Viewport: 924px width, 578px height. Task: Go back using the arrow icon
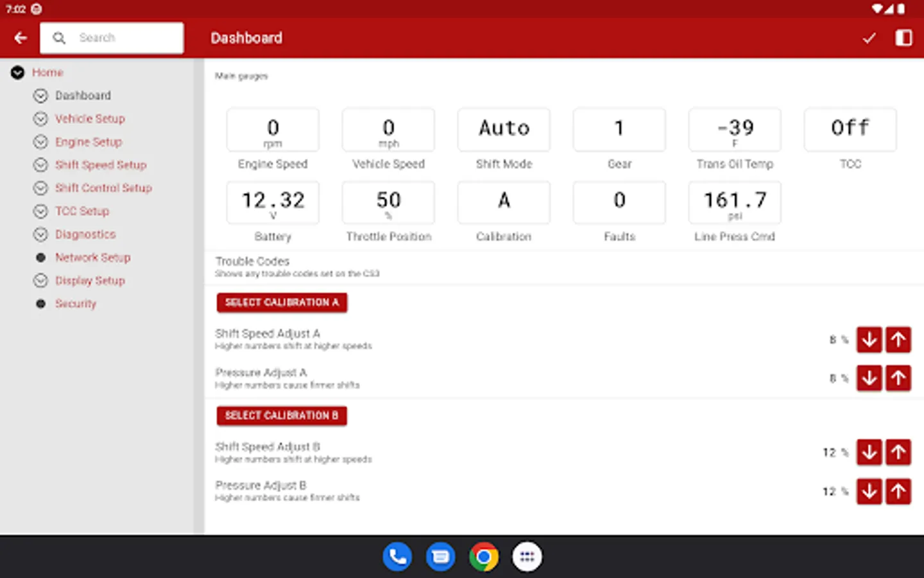(x=21, y=38)
